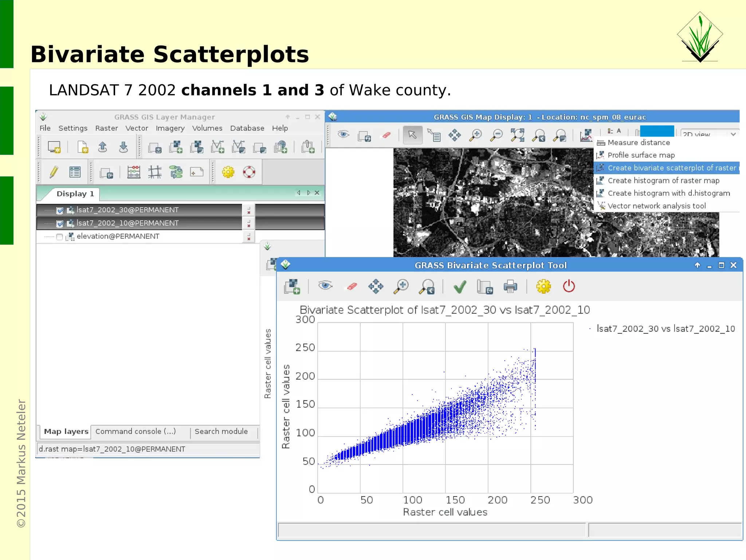Viewport: 746px width, 560px height.
Task: Open Help menu
Action: click(x=280, y=129)
